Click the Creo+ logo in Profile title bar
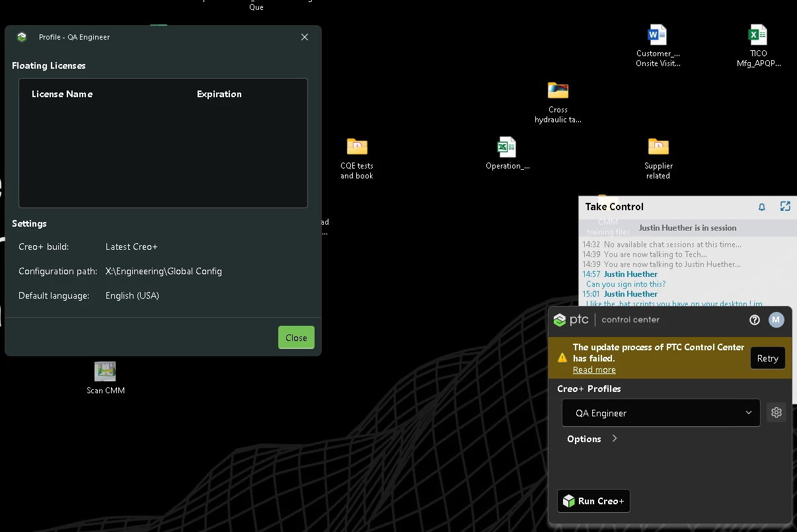The height and width of the screenshot is (532, 797). pos(22,37)
